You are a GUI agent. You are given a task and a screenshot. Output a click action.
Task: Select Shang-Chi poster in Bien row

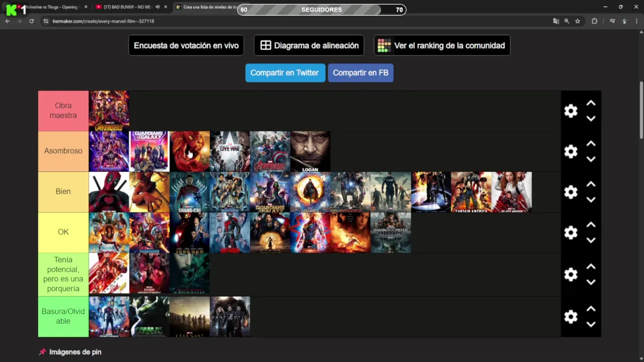(190, 192)
